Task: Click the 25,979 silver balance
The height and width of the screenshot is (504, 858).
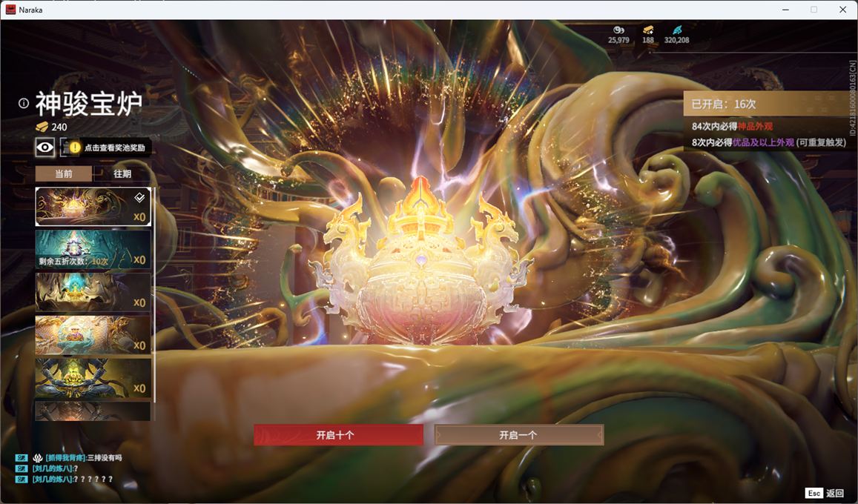Action: click(x=618, y=40)
